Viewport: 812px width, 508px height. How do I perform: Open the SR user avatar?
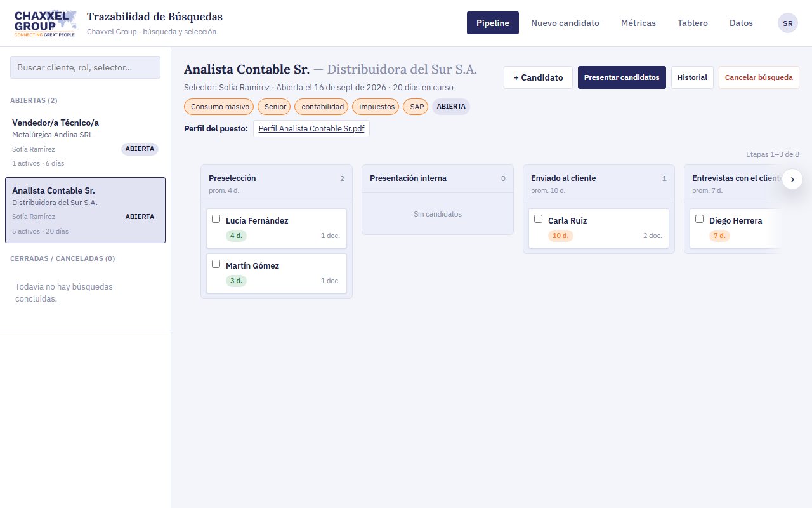pos(787,23)
